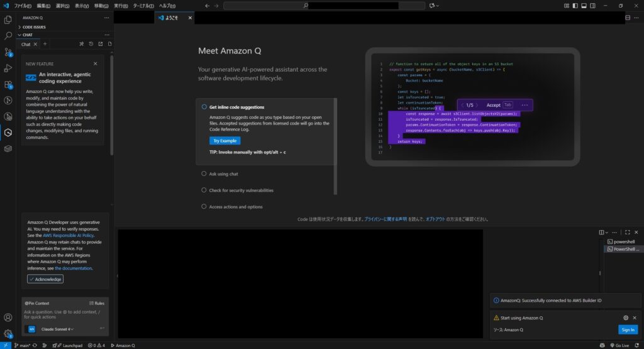Open the オプトアウト link

point(435,219)
